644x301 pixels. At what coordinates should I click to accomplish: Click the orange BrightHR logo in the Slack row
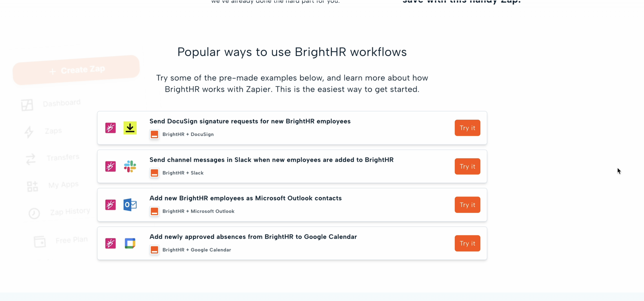(x=154, y=173)
